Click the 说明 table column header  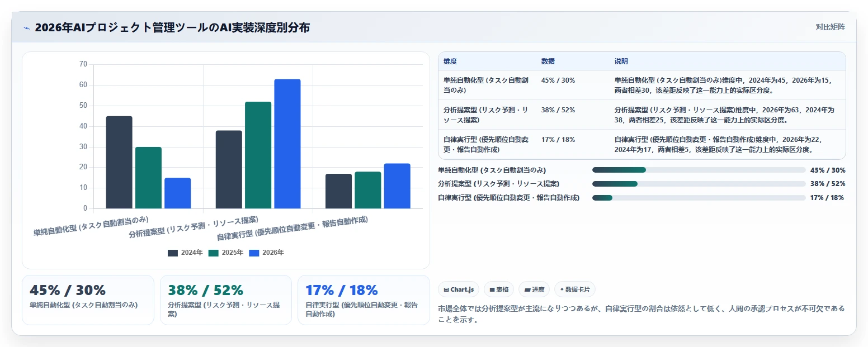[621, 61]
